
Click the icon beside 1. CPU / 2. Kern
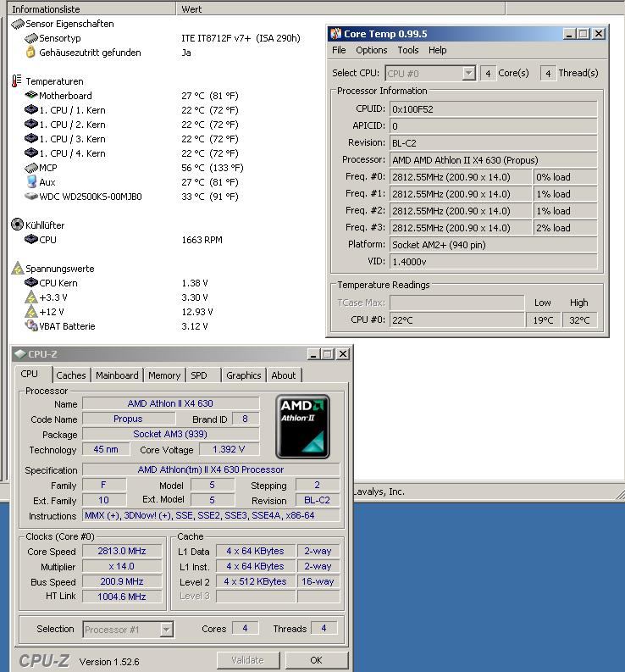[x=31, y=125]
